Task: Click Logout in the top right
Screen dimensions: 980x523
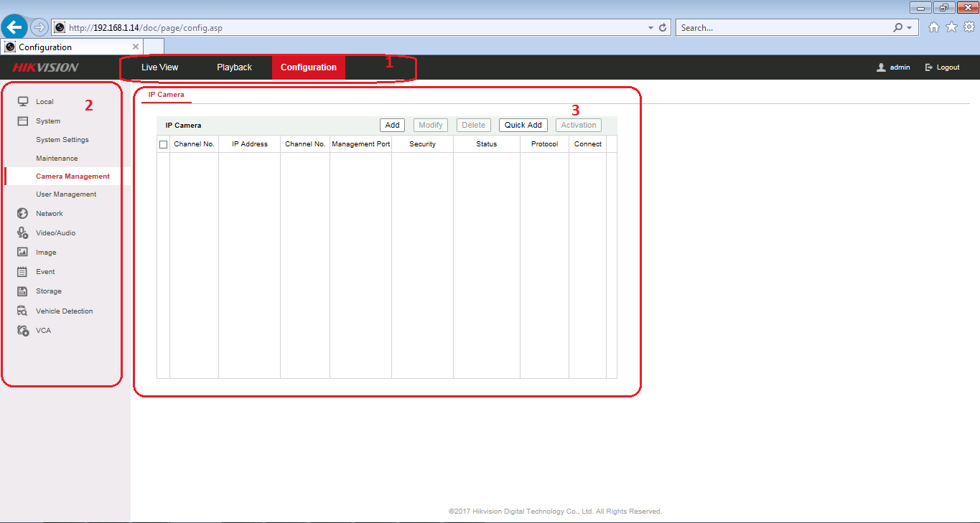Action: point(943,67)
